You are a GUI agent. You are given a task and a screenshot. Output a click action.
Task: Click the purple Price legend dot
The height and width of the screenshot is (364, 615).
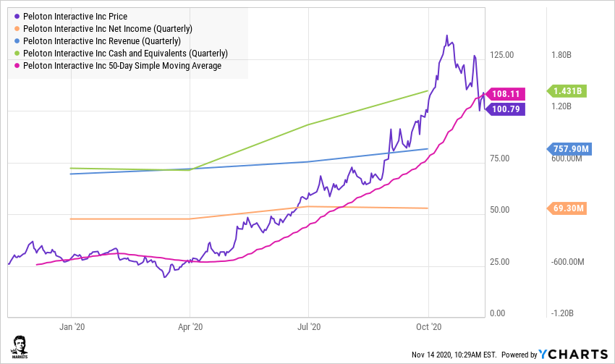pyautogui.click(x=17, y=17)
